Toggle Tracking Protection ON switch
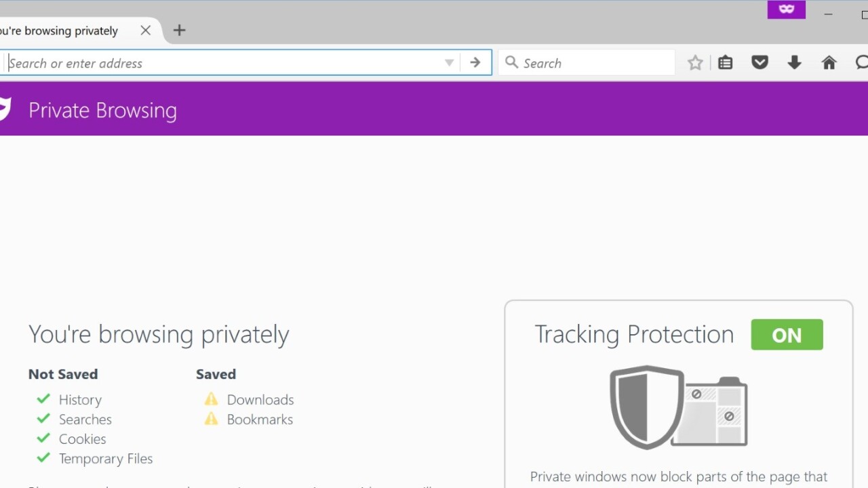 787,335
